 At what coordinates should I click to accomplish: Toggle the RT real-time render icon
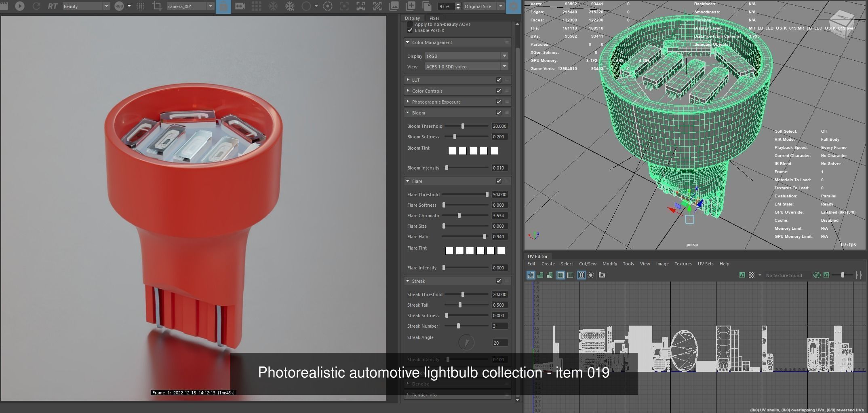pyautogui.click(x=53, y=6)
